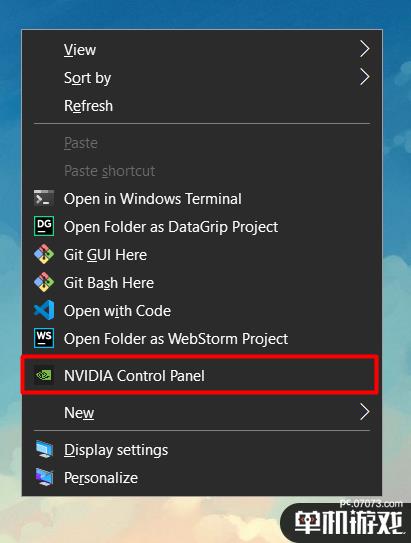Image resolution: width=411 pixels, height=543 pixels.
Task: Expand the Sort by submenu arrow
Action: click(364, 77)
